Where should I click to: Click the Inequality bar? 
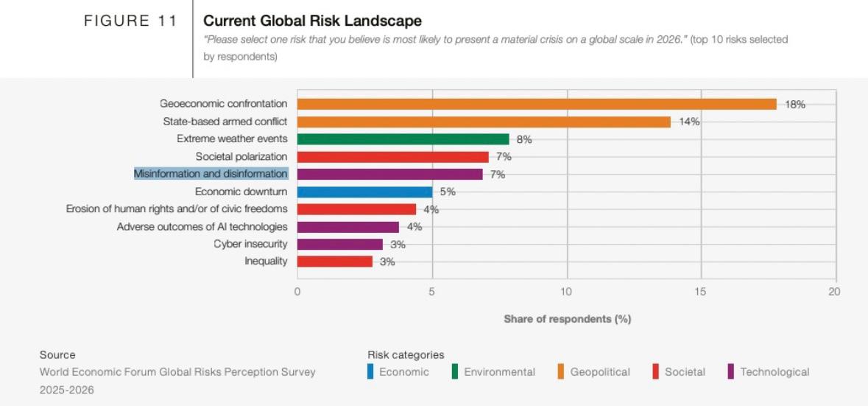pyautogui.click(x=334, y=262)
